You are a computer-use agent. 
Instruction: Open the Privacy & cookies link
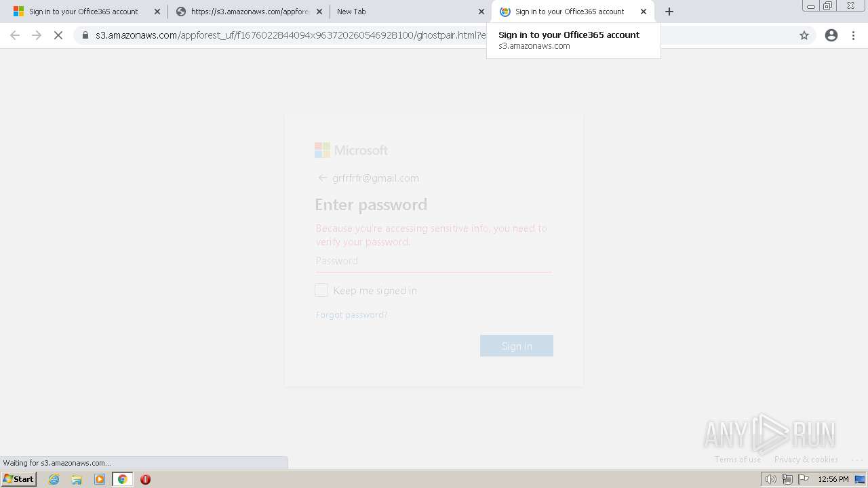click(x=806, y=460)
